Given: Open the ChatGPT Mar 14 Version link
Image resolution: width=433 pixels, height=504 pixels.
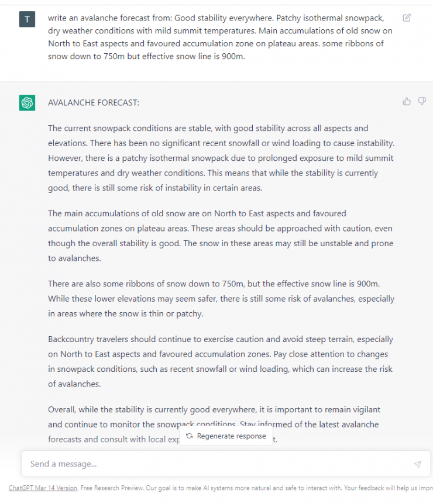Looking at the screenshot, I should pyautogui.click(x=43, y=488).
